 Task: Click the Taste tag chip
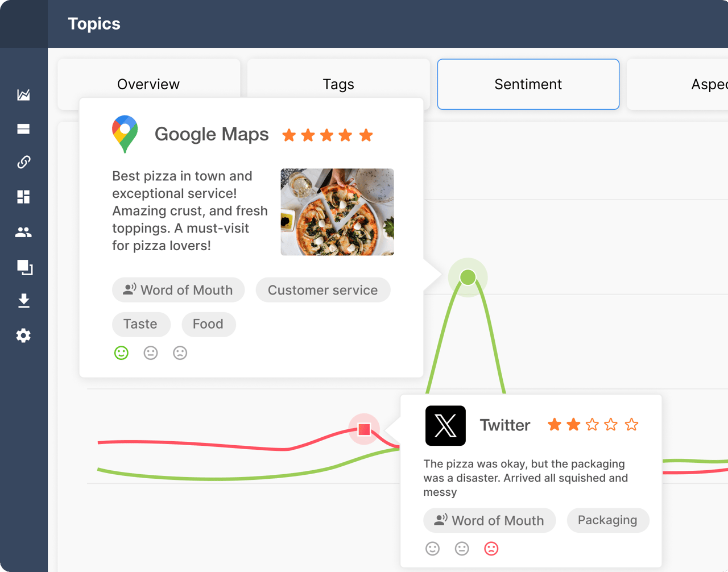click(x=140, y=324)
